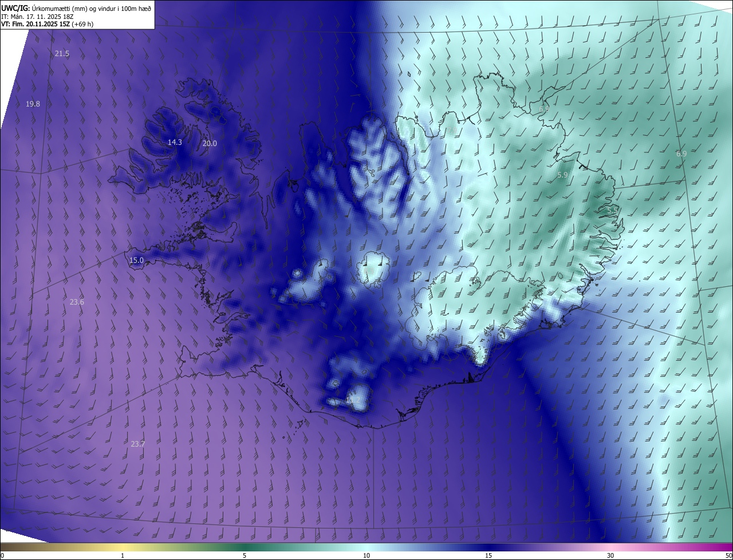The width and height of the screenshot is (733, 560).
Task: Click the 30 tick label on the color scale
Action: click(610, 555)
